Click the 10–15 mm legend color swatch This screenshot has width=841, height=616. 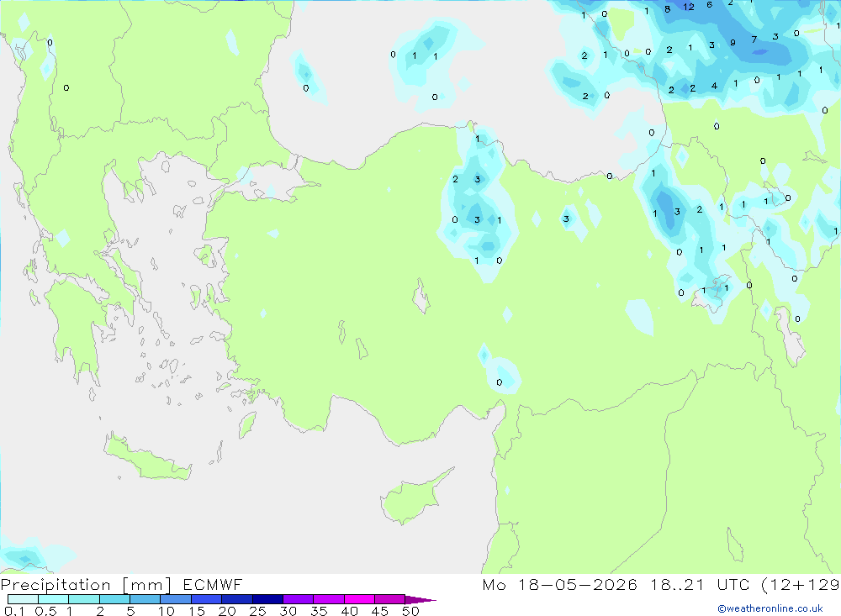pos(176,599)
